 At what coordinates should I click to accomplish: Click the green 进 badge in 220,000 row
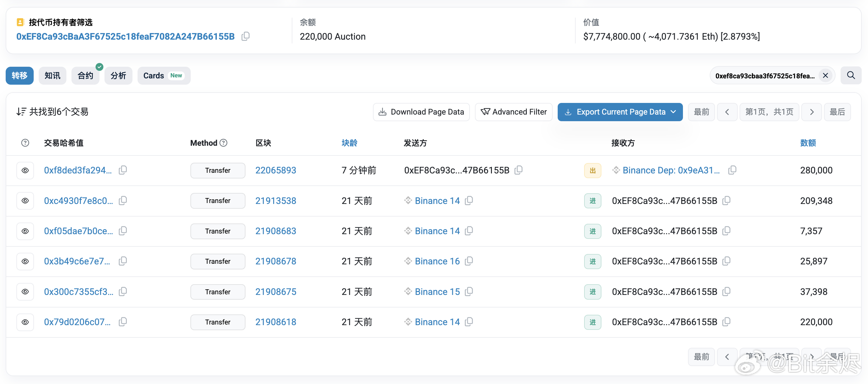pyautogui.click(x=592, y=322)
